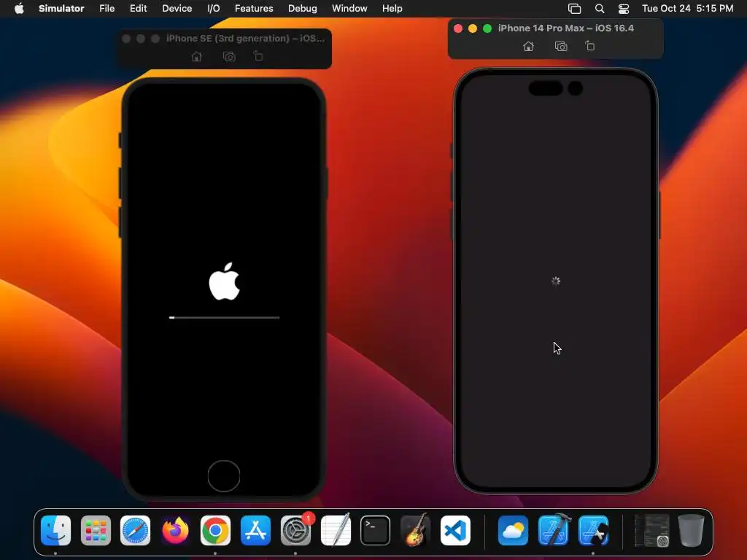The width and height of the screenshot is (747, 560).
Task: Open Control Center in menu bar
Action: click(x=624, y=9)
